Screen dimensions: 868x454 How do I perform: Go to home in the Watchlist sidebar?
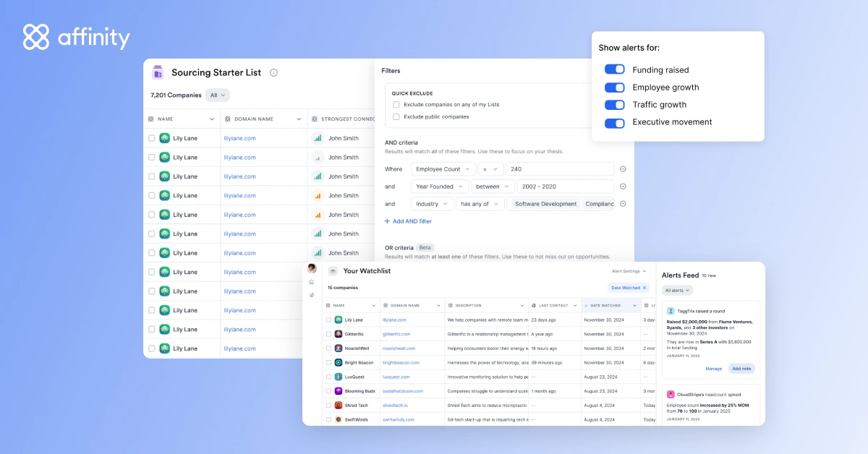312,282
